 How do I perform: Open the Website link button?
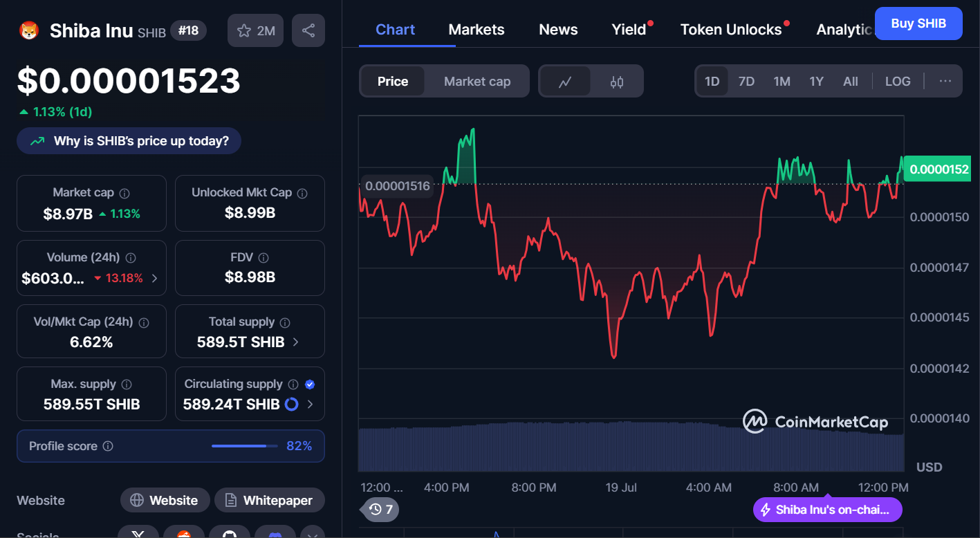(165, 500)
